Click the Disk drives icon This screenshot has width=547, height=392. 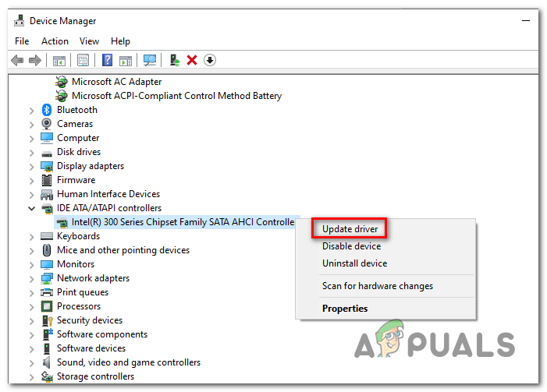click(x=47, y=154)
